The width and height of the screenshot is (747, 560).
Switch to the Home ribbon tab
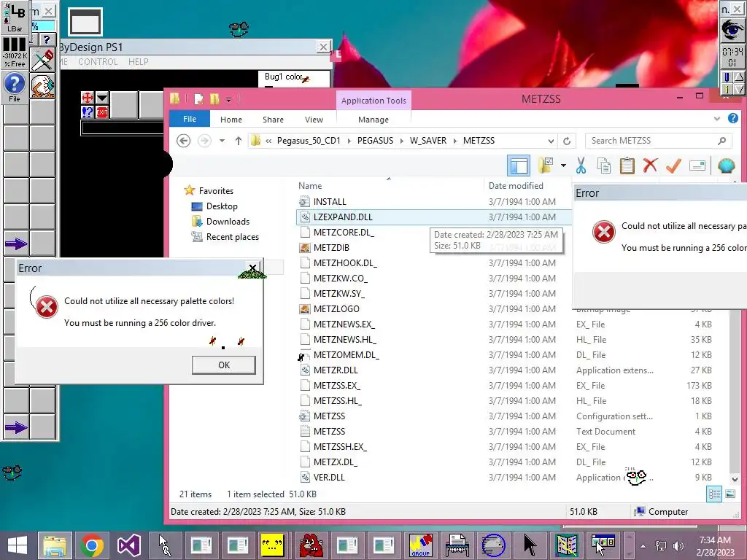[231, 120]
